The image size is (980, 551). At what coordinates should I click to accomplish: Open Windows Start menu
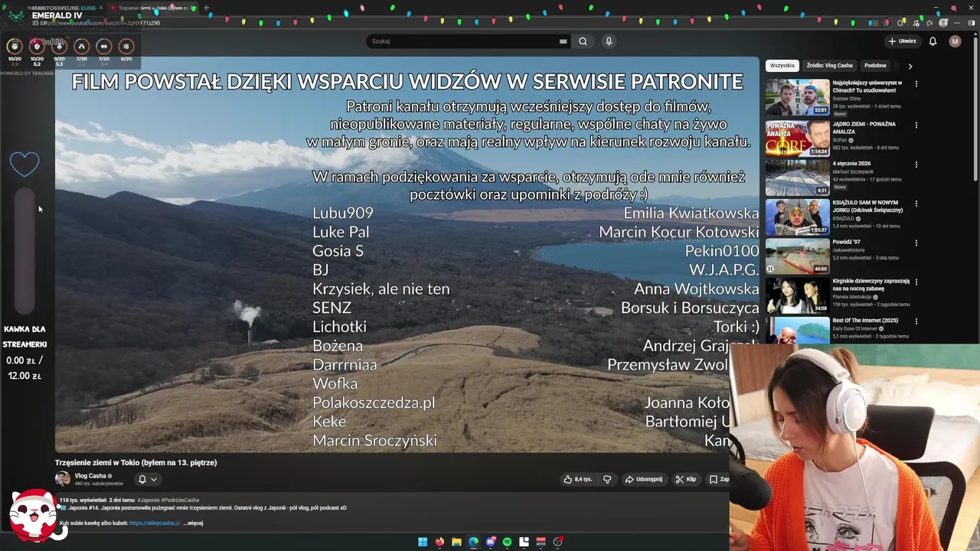[x=423, y=542]
